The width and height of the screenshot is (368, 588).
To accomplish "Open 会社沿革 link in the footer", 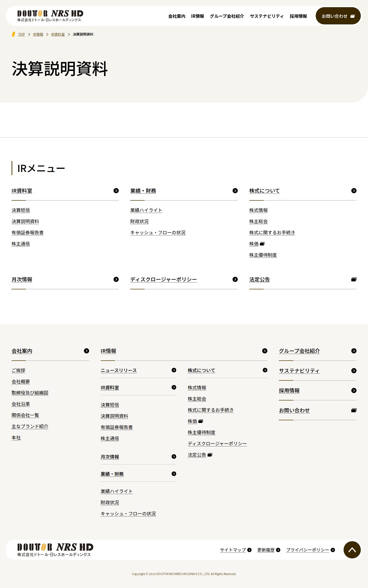I will pos(21,404).
